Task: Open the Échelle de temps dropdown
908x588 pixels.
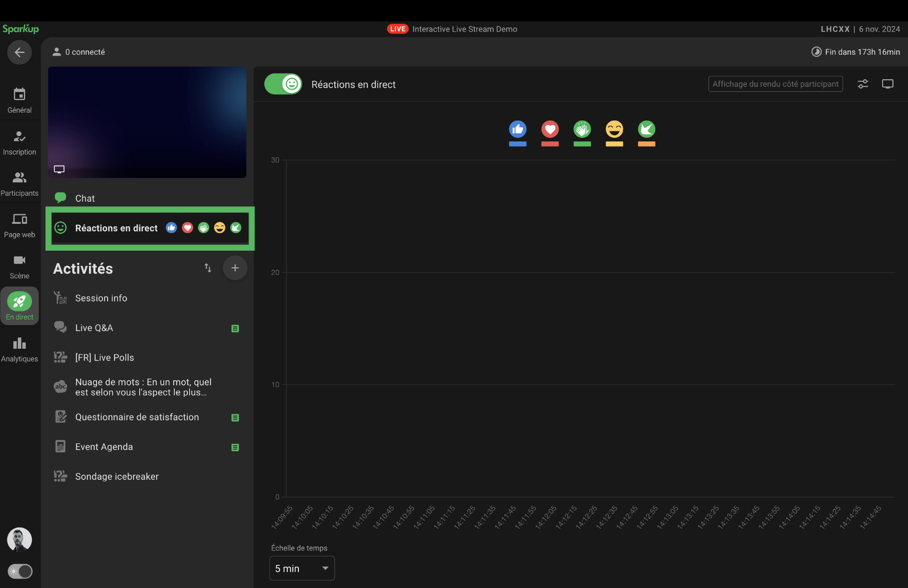Action: [x=301, y=568]
